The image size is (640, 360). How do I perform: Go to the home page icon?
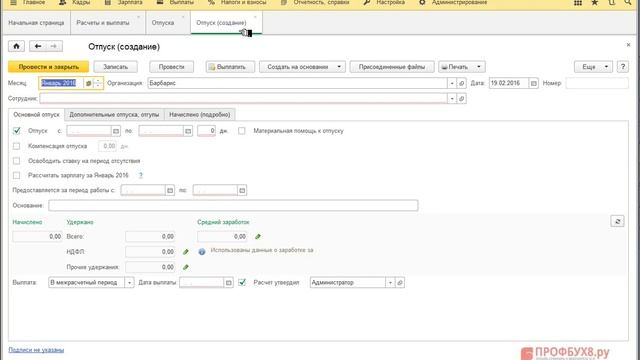(16, 46)
